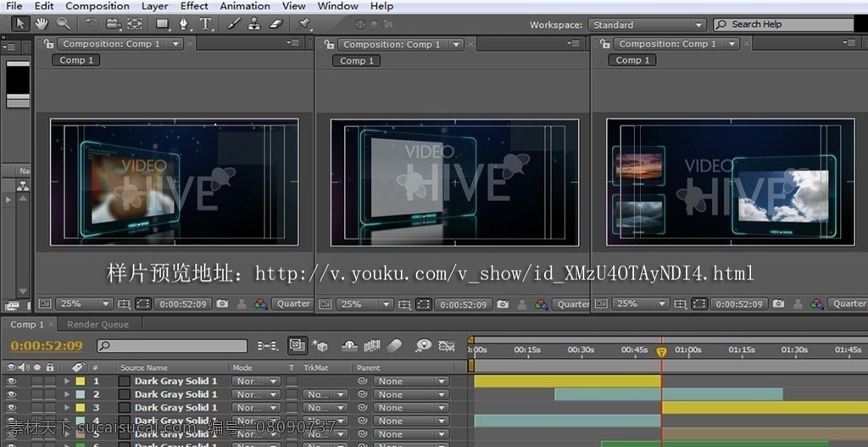The width and height of the screenshot is (868, 447).
Task: Select the Unified Camera tool
Action: pyautogui.click(x=114, y=24)
